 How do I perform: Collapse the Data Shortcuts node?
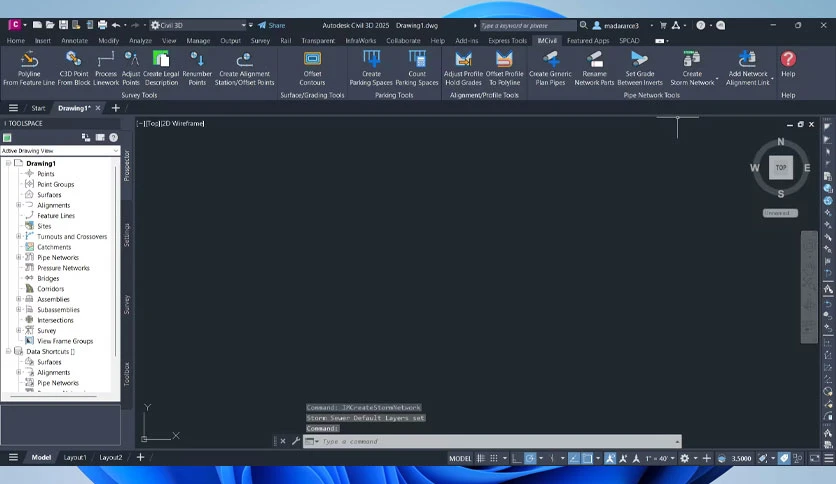click(8, 351)
